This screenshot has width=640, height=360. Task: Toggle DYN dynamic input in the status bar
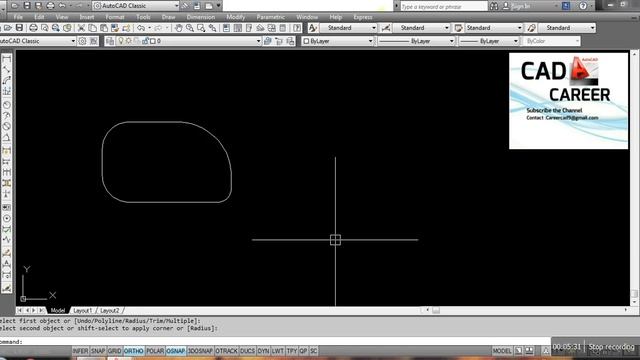[263, 351]
